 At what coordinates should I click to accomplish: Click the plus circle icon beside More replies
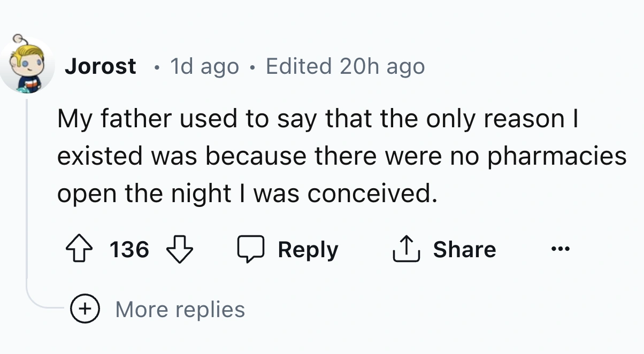click(84, 310)
